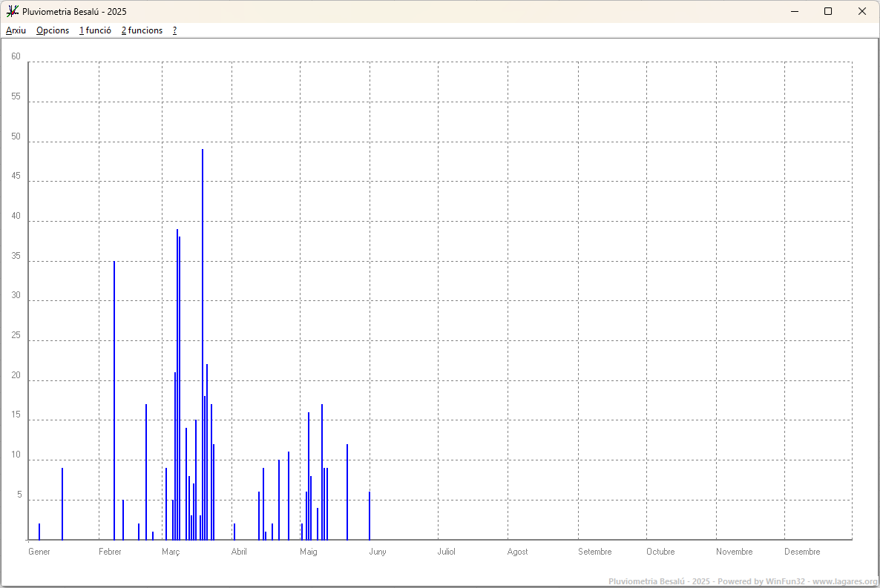The width and height of the screenshot is (880, 588).
Task: Click the Juny month label
Action: [378, 552]
